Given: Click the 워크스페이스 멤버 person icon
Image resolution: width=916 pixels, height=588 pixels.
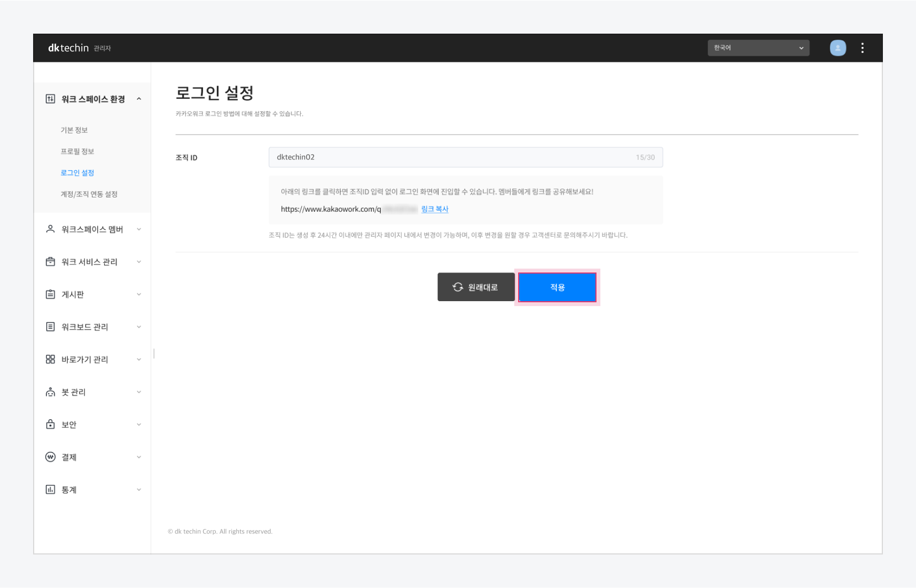Looking at the screenshot, I should pos(50,229).
